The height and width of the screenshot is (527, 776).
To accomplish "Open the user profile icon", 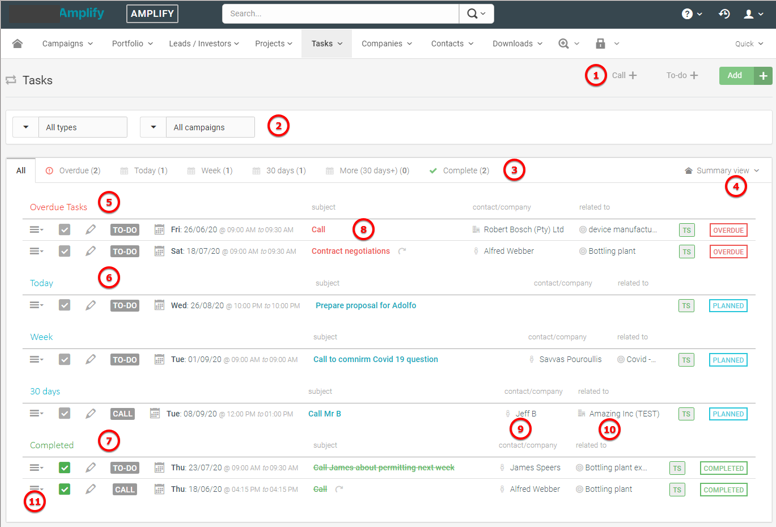I will pyautogui.click(x=749, y=14).
